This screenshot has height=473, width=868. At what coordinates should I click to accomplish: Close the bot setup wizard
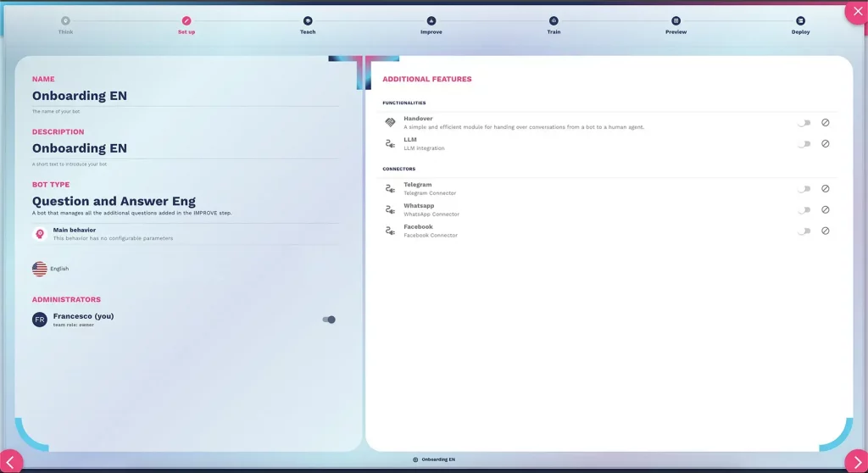[858, 12]
